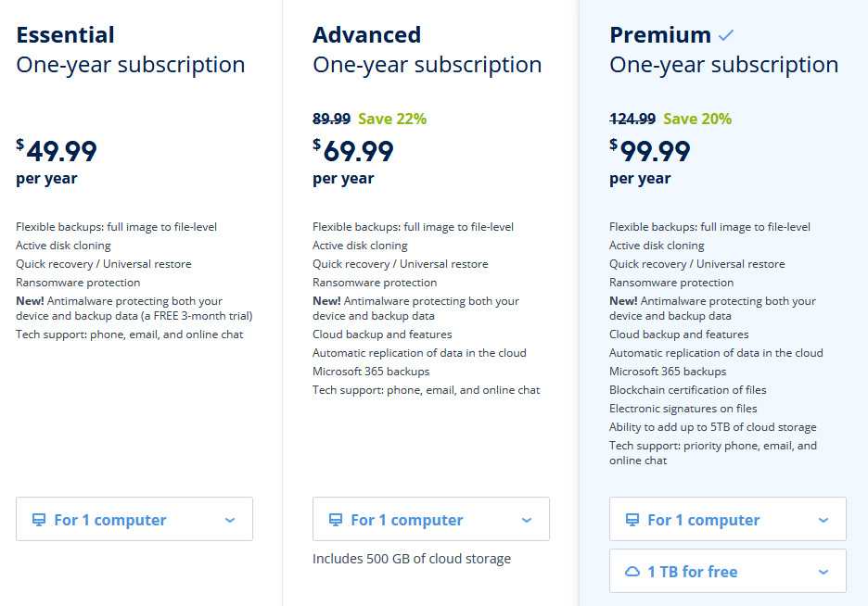Open the Advanced 'For 1 computer' dropdown
Viewport: 868px width, 606px height.
(x=431, y=519)
